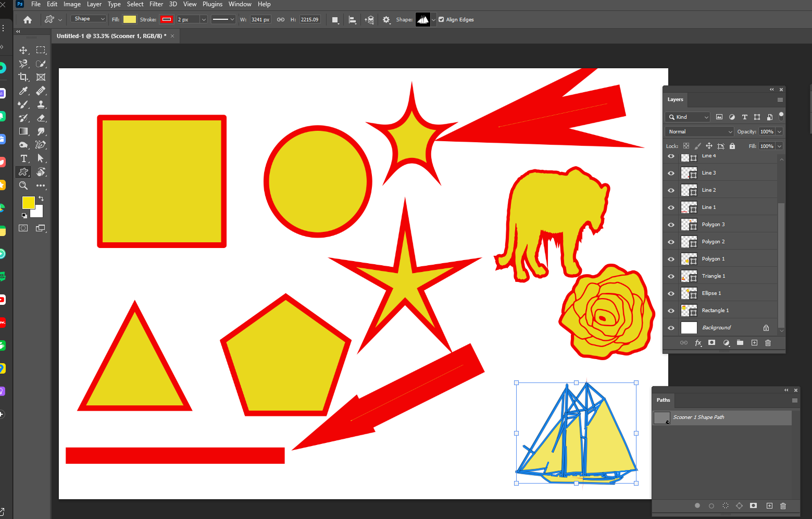Viewport: 812px width, 519px height.
Task: Select the Zoom tool
Action: [x=23, y=186]
